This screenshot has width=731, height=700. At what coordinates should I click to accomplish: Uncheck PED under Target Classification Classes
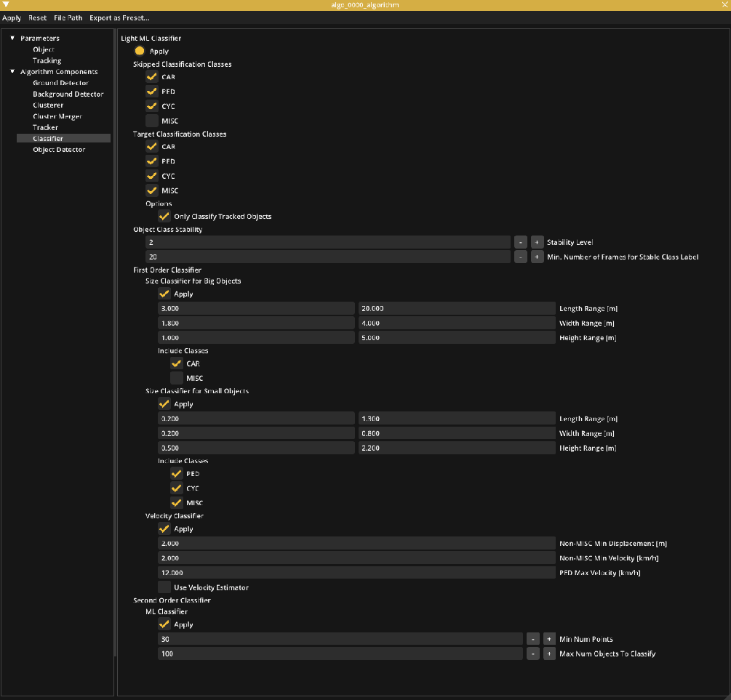tap(152, 161)
